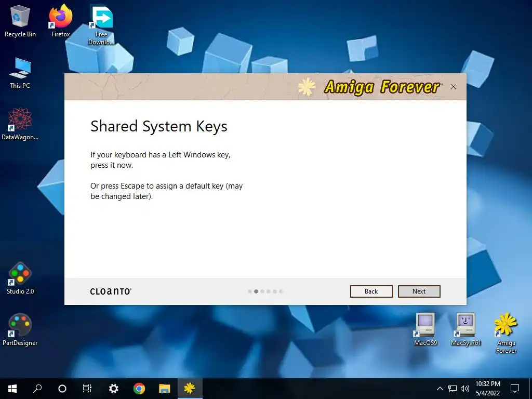Viewport: 532px width, 399px height.
Task: Open File Explorer from the taskbar
Action: [x=165, y=389]
